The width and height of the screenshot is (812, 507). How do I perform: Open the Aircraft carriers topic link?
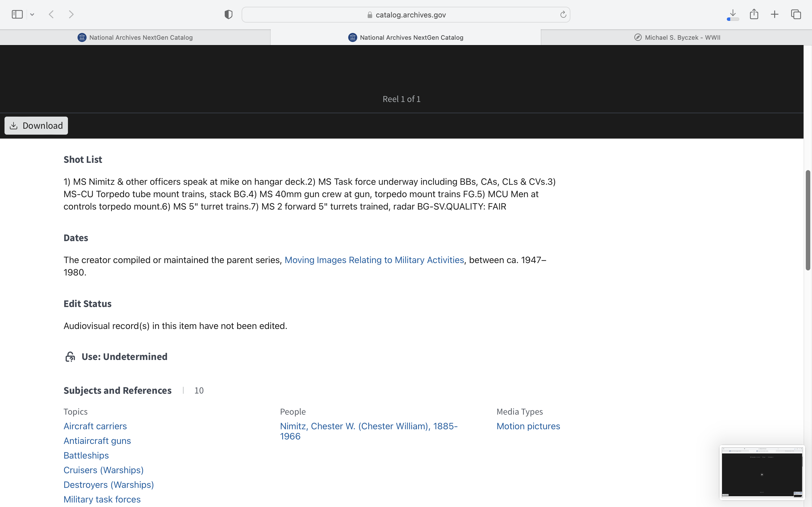[95, 426]
